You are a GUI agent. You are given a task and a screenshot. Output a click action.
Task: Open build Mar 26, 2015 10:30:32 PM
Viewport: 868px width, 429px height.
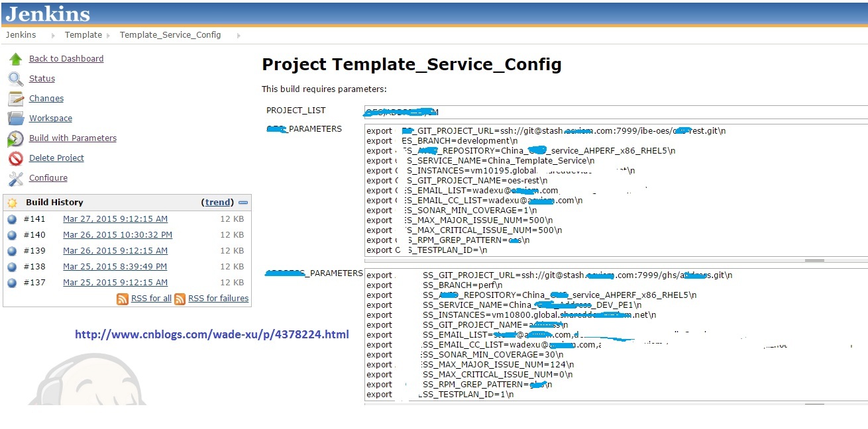tap(117, 235)
